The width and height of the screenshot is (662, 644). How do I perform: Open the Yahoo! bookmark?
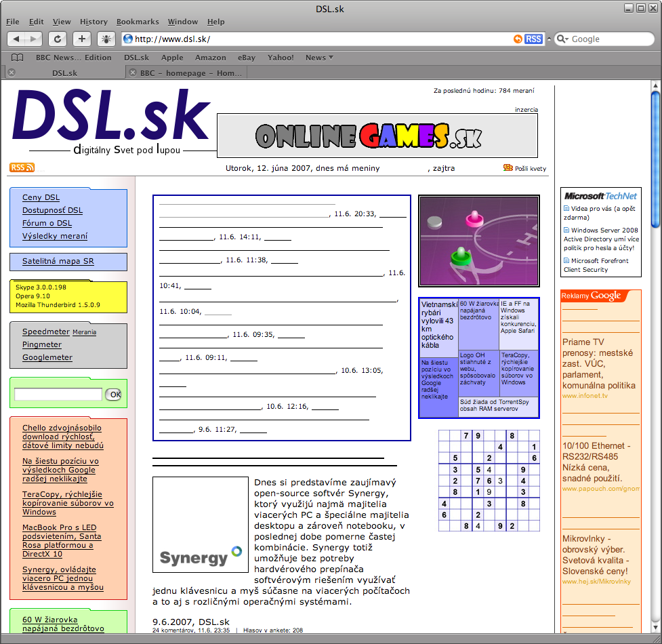click(281, 58)
